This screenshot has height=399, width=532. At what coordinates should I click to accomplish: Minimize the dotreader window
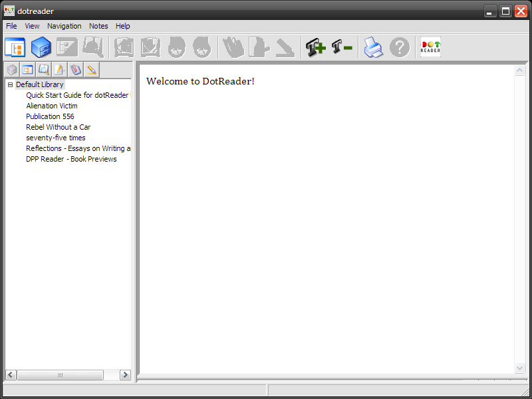489,11
